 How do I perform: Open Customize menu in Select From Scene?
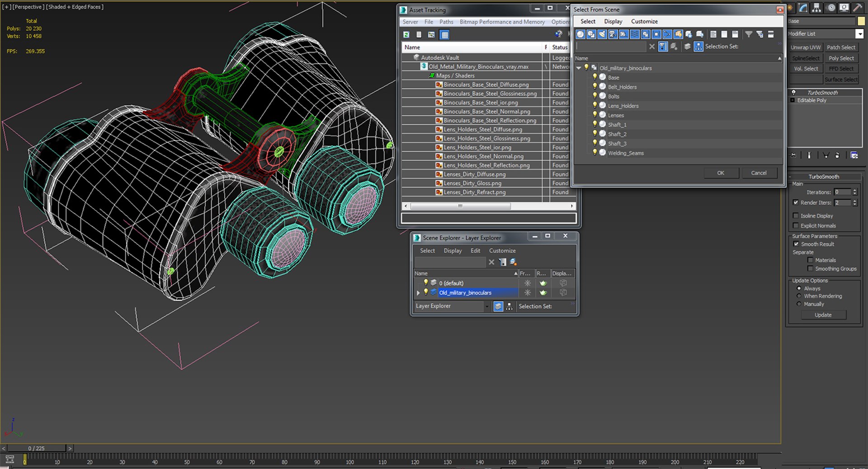click(x=644, y=21)
